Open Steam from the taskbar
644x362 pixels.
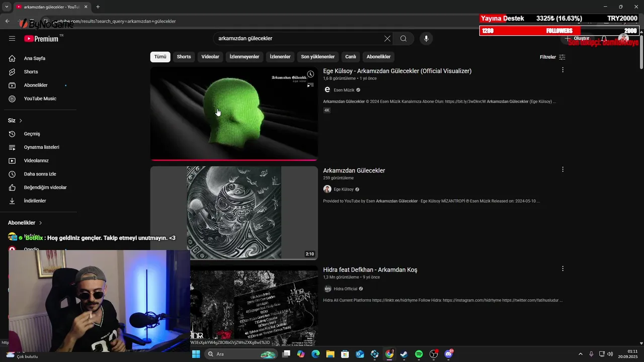pos(404,354)
